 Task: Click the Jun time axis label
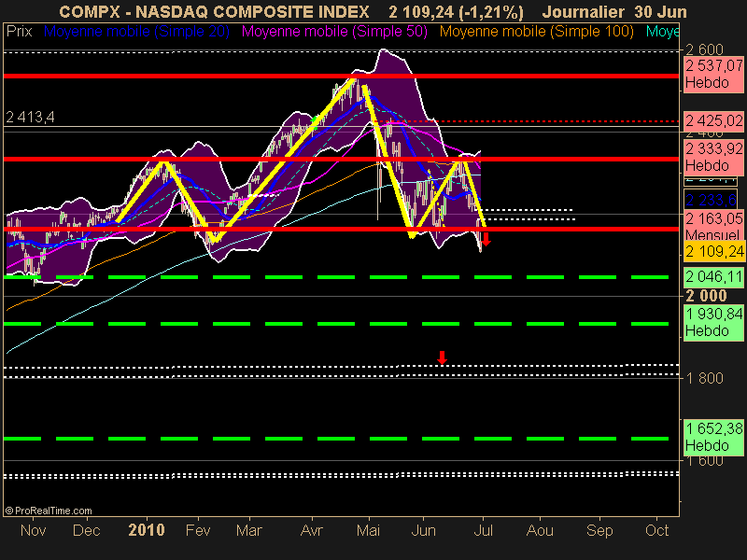[423, 530]
